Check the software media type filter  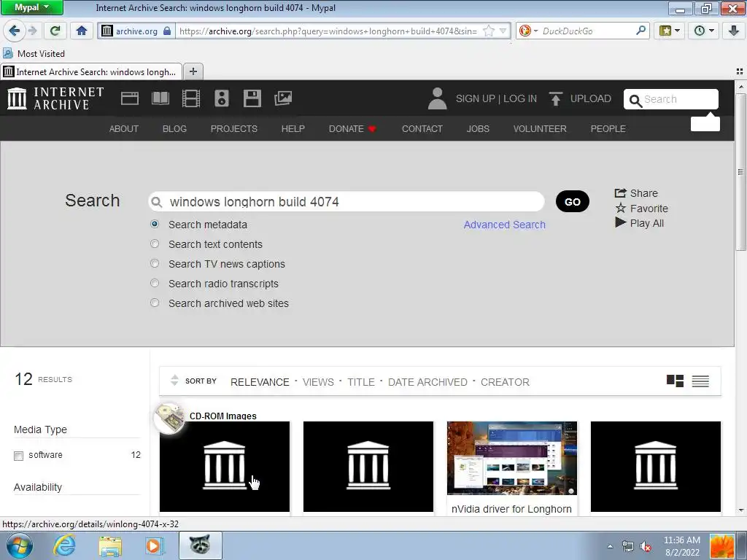(18, 456)
